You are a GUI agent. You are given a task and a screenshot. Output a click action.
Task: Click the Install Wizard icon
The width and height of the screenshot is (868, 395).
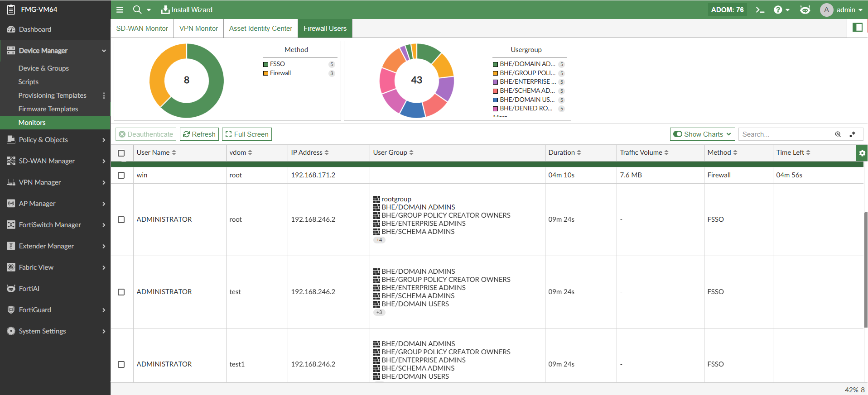165,10
